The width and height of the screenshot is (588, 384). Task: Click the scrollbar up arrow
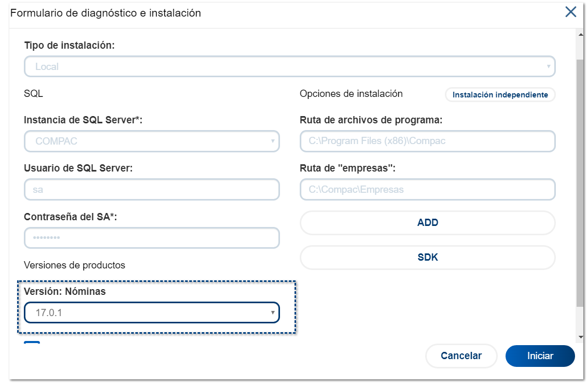click(x=580, y=35)
